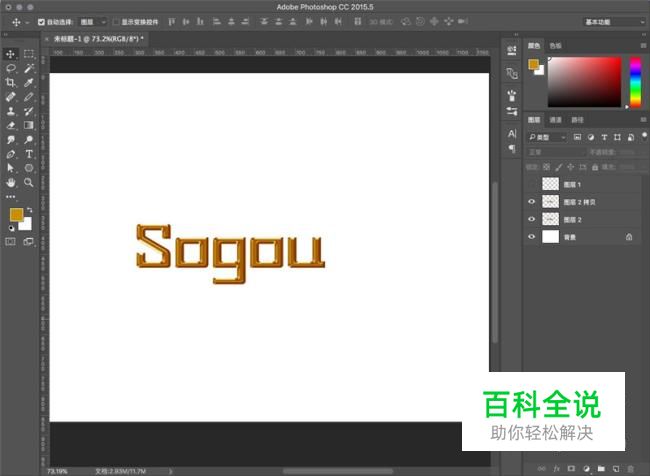Select the Eyedropper tool

point(29,83)
